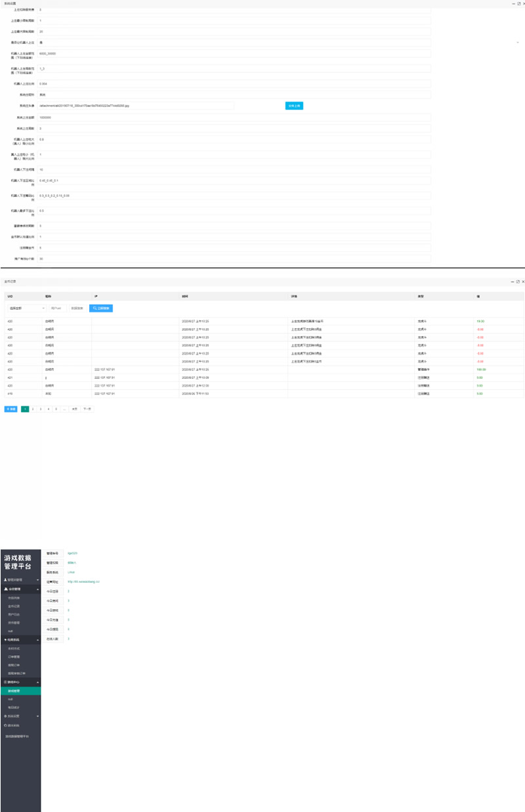Open 金币记录 in the sidebar menu
The height and width of the screenshot is (812, 525).
tap(14, 606)
